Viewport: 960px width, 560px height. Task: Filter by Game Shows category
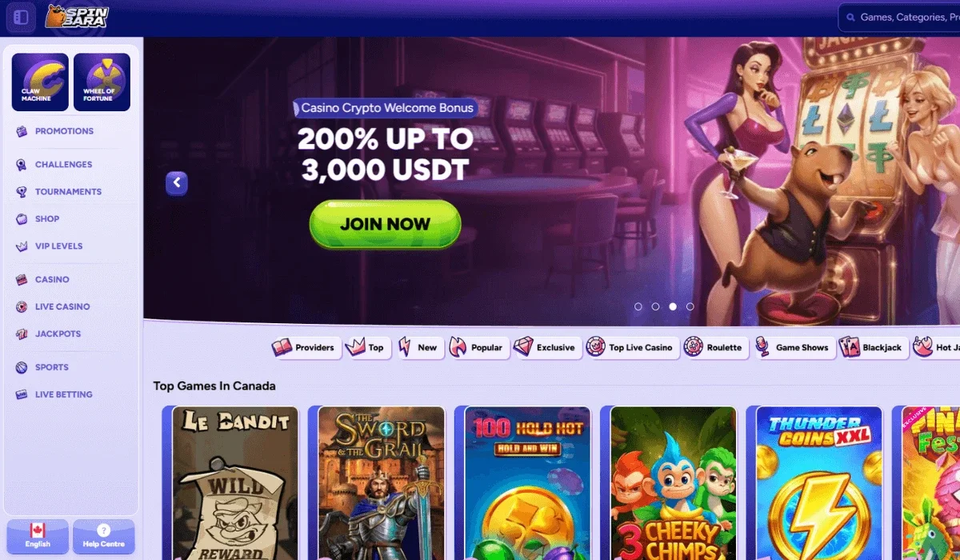(794, 347)
